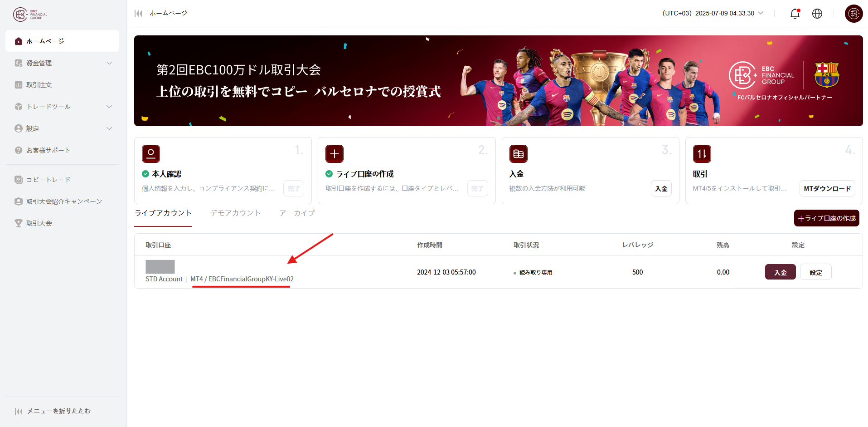
Task: Click 完了 button in ライブ口座の作成 card
Action: 477,188
